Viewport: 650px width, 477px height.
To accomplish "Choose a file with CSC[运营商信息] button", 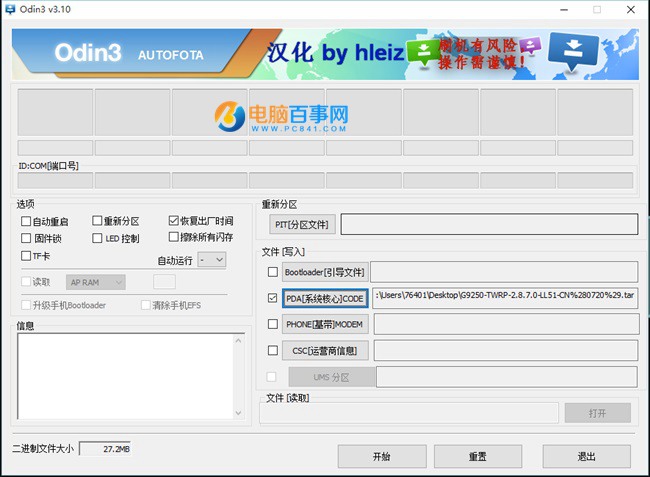I will [x=326, y=350].
